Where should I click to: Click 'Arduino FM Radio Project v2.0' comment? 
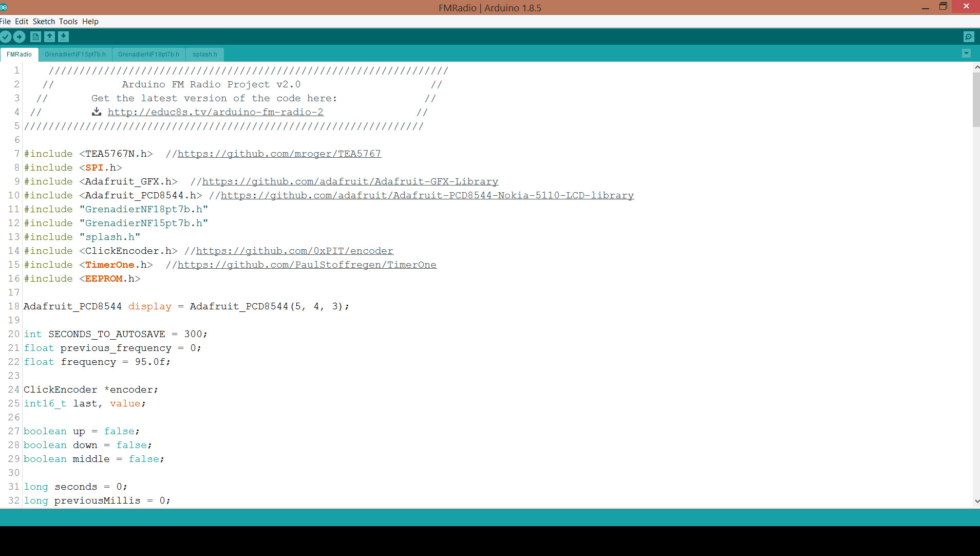(211, 84)
